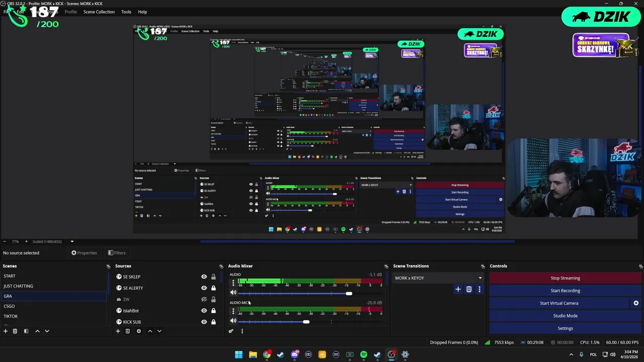The height and width of the screenshot is (362, 644).
Task: Mute the AUDIO channel
Action: click(x=233, y=293)
